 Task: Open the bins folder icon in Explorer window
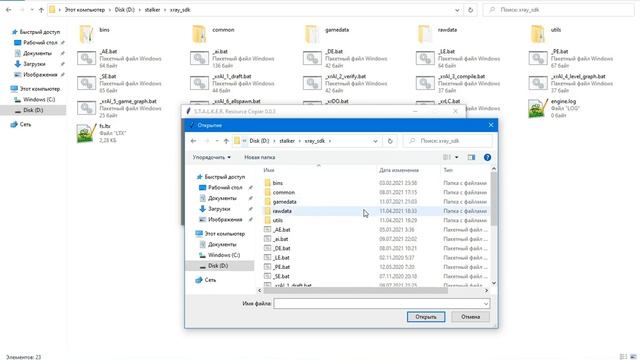(x=86, y=34)
